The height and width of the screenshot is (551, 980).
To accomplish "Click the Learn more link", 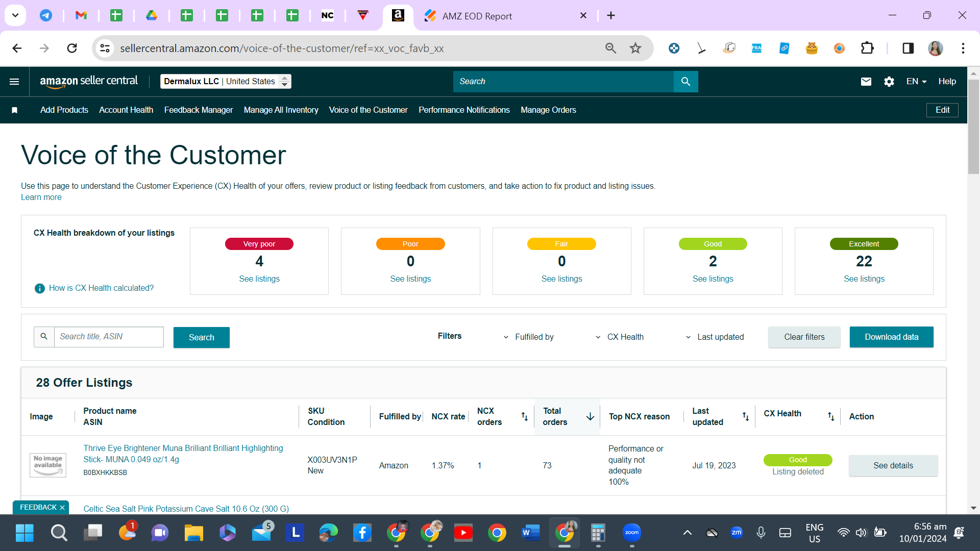I will (41, 197).
